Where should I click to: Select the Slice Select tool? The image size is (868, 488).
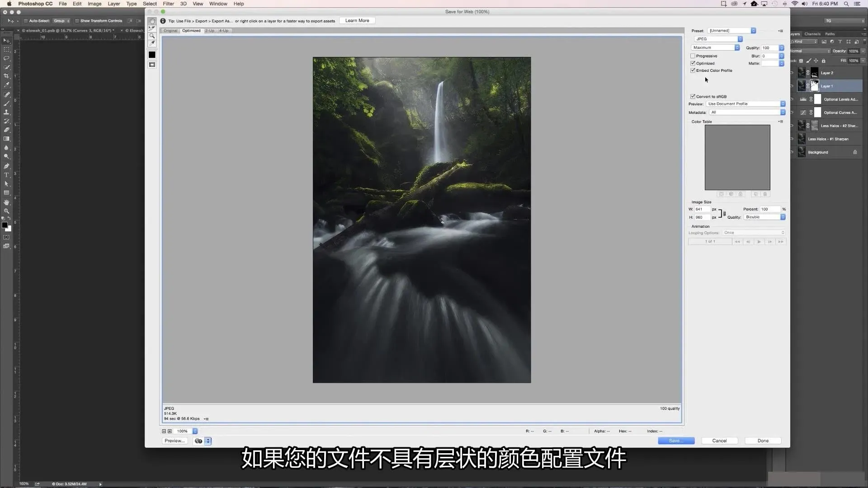152,28
